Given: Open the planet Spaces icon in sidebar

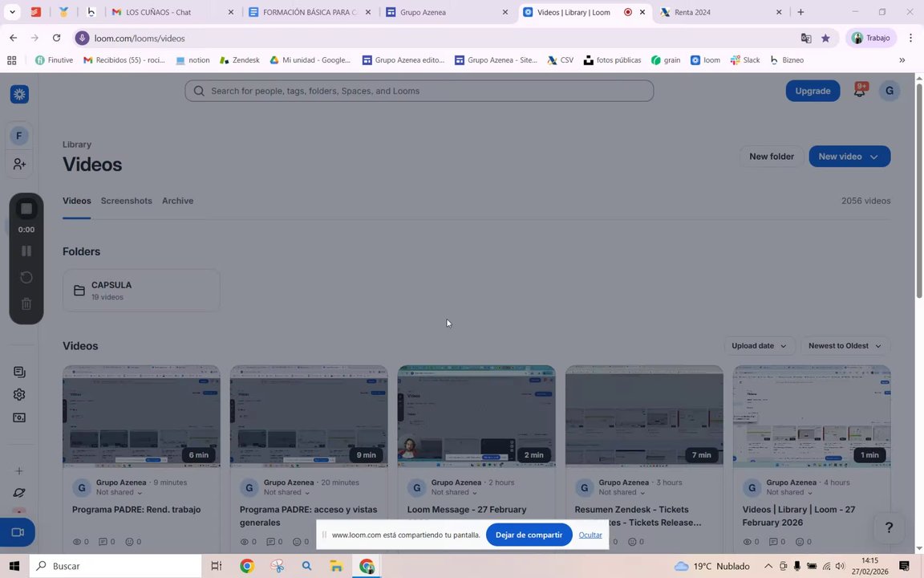Looking at the screenshot, I should pyautogui.click(x=19, y=492).
